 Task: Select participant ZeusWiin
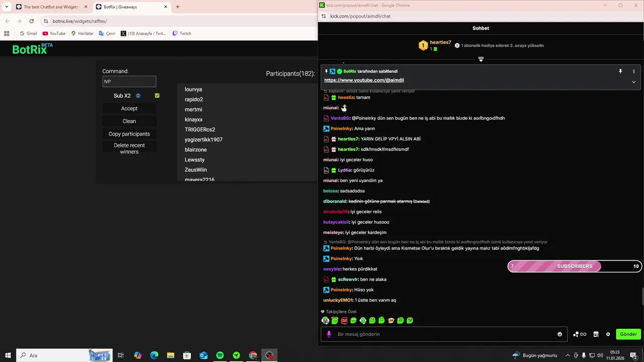pos(196,170)
